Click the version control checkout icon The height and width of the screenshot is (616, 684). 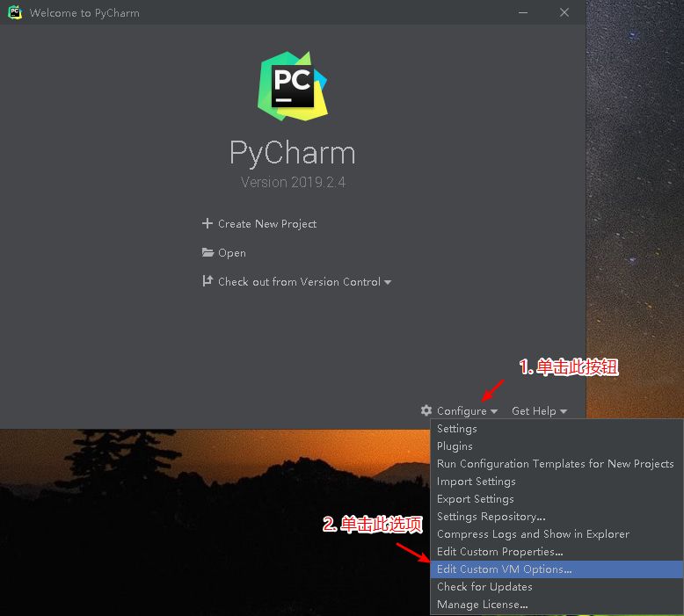tap(207, 282)
